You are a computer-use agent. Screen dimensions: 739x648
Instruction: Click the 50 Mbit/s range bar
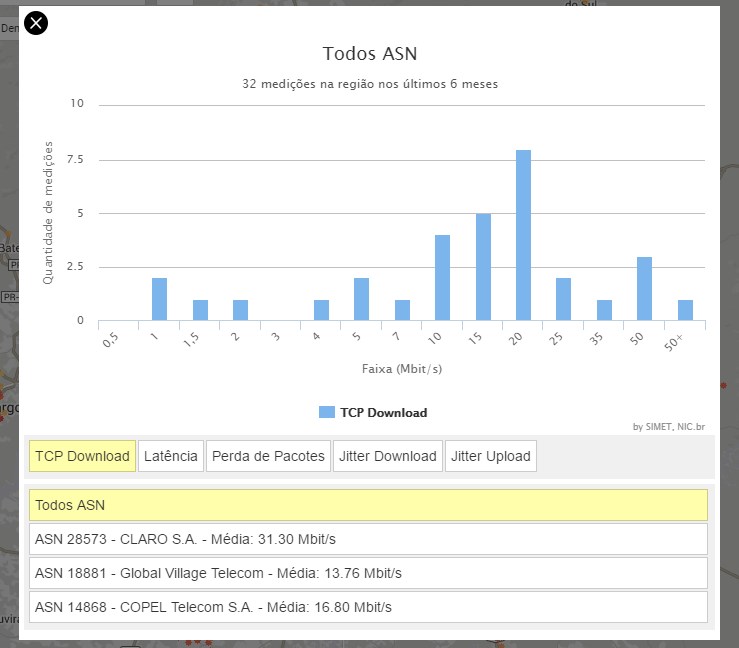pyautogui.click(x=644, y=289)
